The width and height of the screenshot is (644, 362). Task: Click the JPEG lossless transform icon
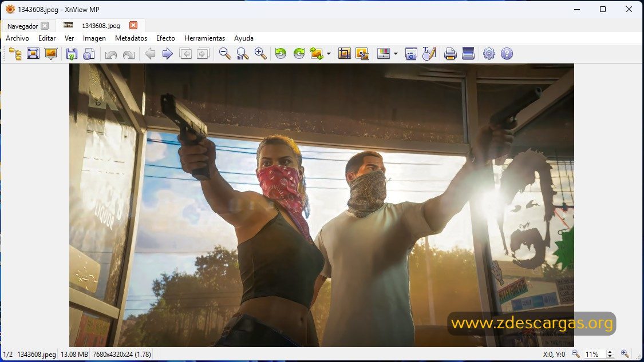click(316, 54)
